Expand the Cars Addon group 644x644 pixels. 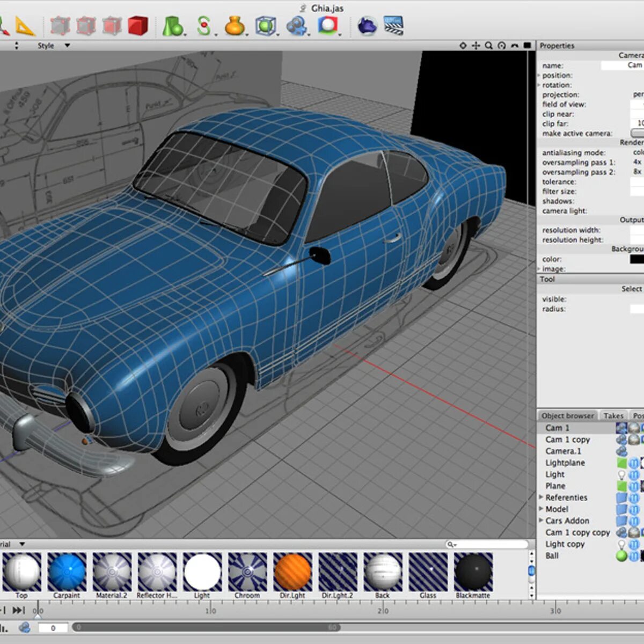(541, 521)
